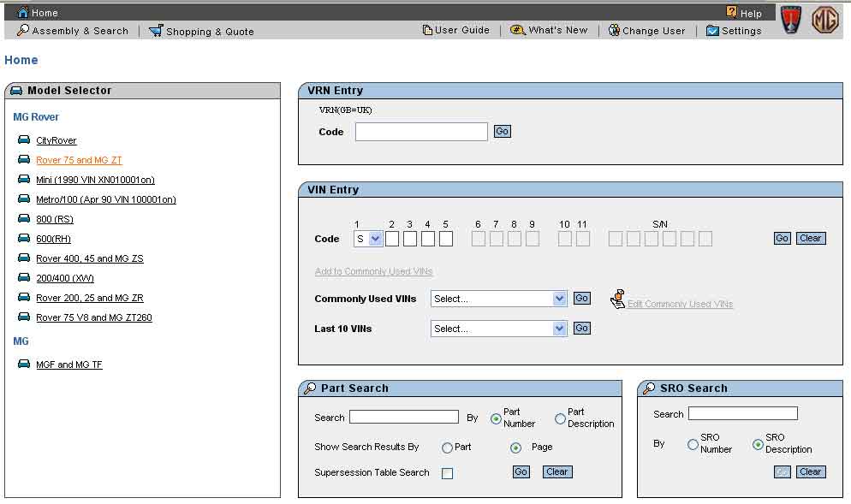The width and height of the screenshot is (851, 504).
Task: Click the car icon beside Rover 75 V8 and MG ZT260
Action: 24,317
